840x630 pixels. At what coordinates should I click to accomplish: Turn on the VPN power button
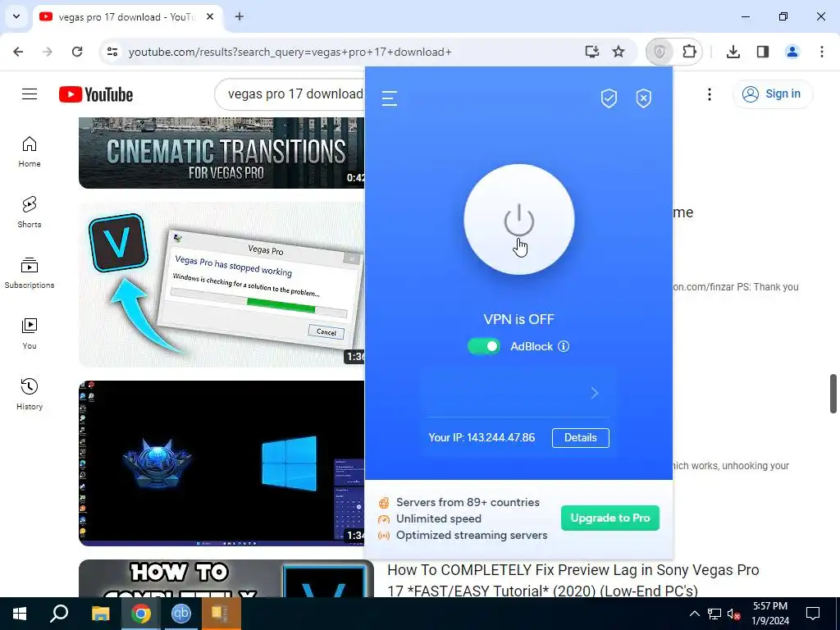519,220
